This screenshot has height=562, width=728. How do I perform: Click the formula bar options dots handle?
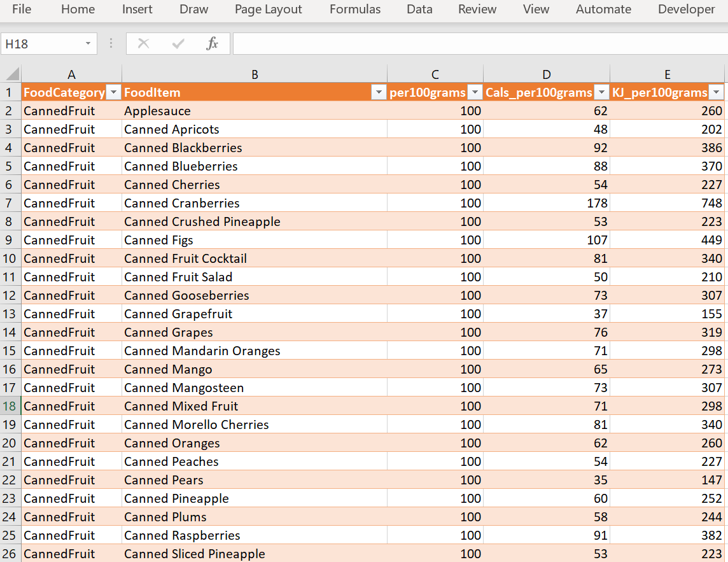click(x=111, y=43)
